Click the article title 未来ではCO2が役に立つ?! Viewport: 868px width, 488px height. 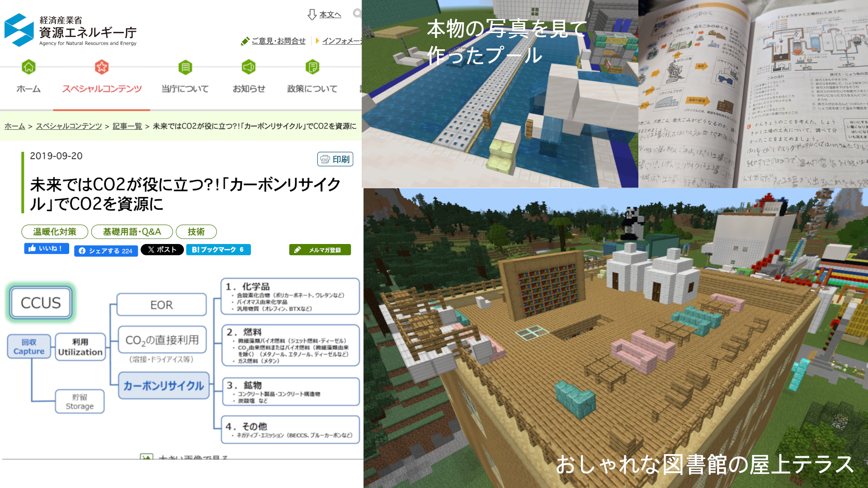coord(185,194)
